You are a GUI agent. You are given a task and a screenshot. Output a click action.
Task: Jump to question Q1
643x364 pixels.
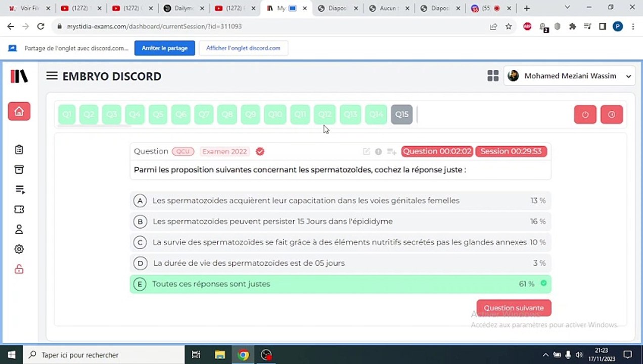coord(67,114)
